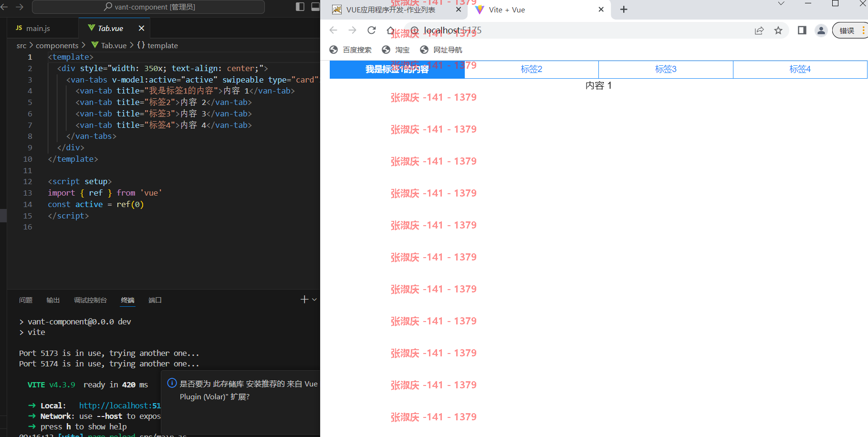Close the VUE应用程序开发 browser tab

click(x=458, y=10)
